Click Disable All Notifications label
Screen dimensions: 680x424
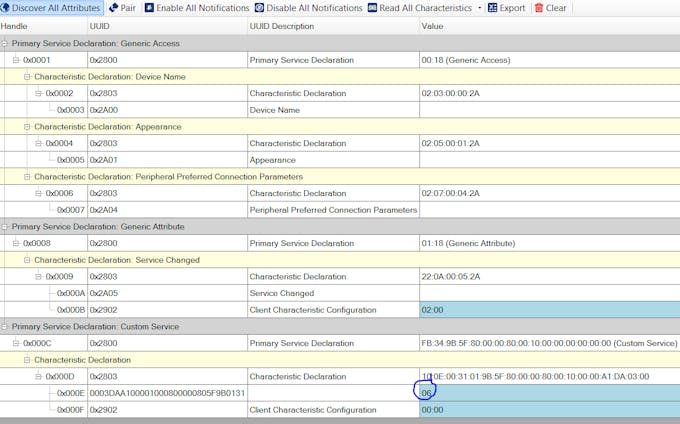coord(314,8)
